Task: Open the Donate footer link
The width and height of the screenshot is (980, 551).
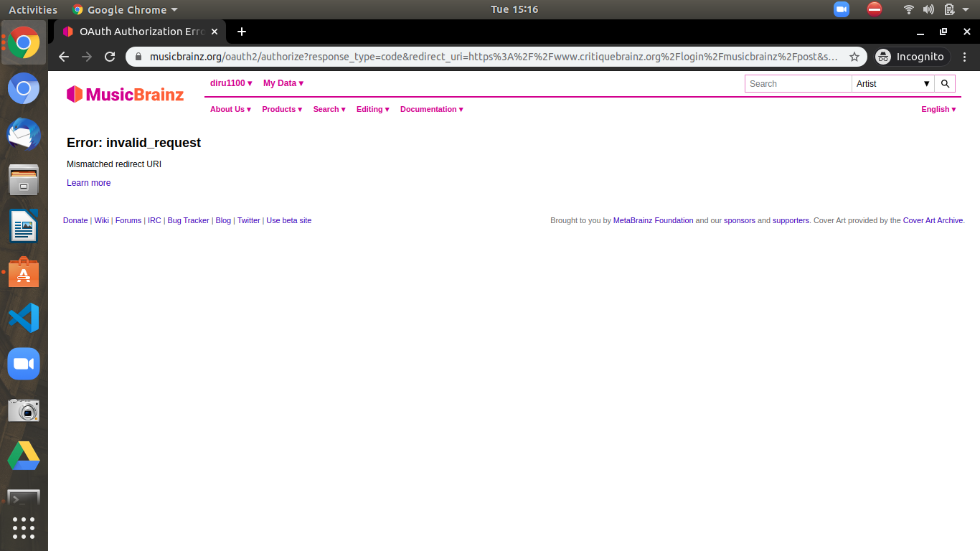Action: pos(75,220)
